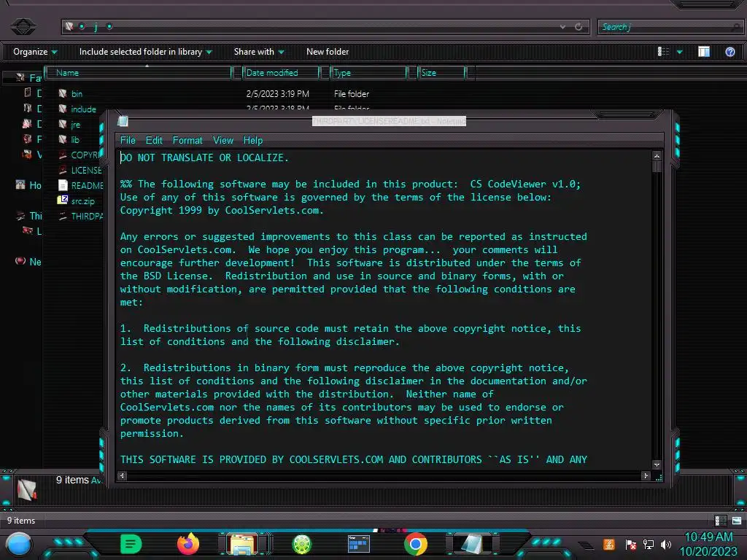Click the volume speaker tray icon

point(665,544)
